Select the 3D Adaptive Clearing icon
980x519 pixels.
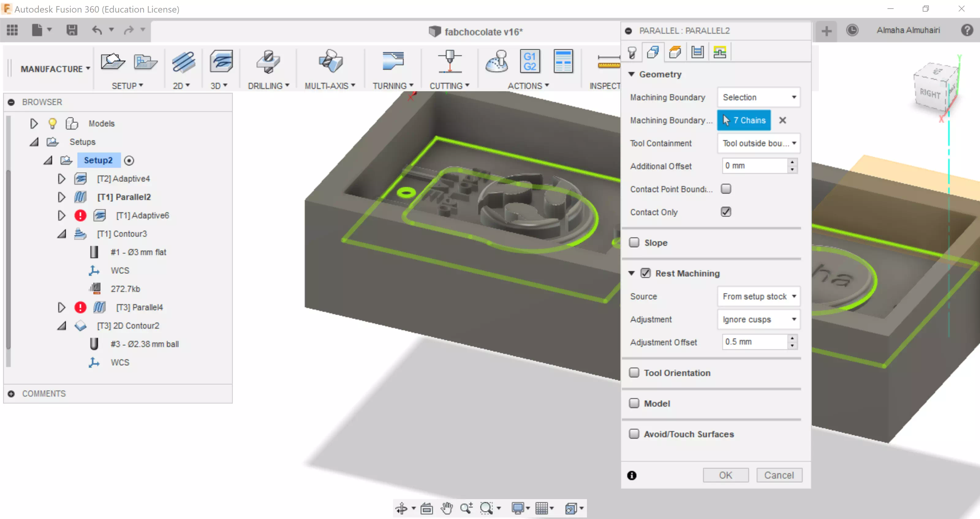(221, 61)
